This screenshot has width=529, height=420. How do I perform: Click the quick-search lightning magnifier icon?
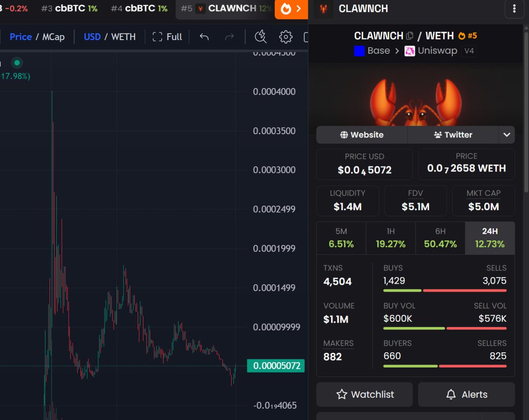(261, 37)
